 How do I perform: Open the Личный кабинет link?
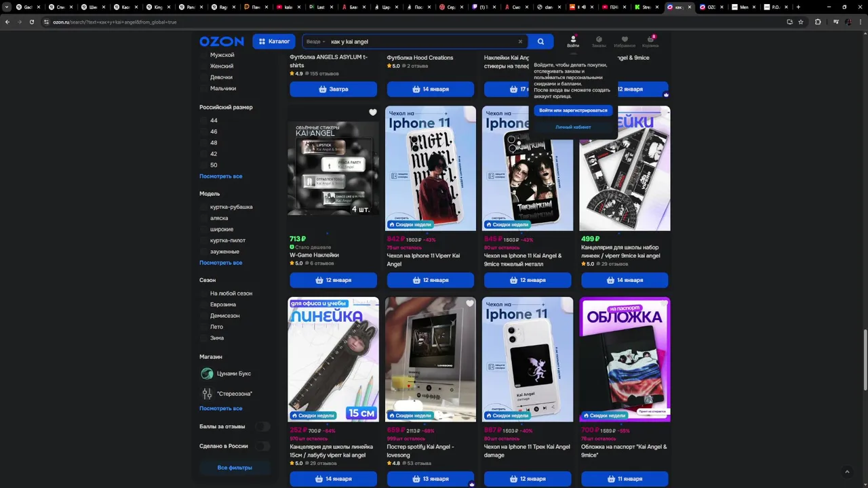coord(573,127)
